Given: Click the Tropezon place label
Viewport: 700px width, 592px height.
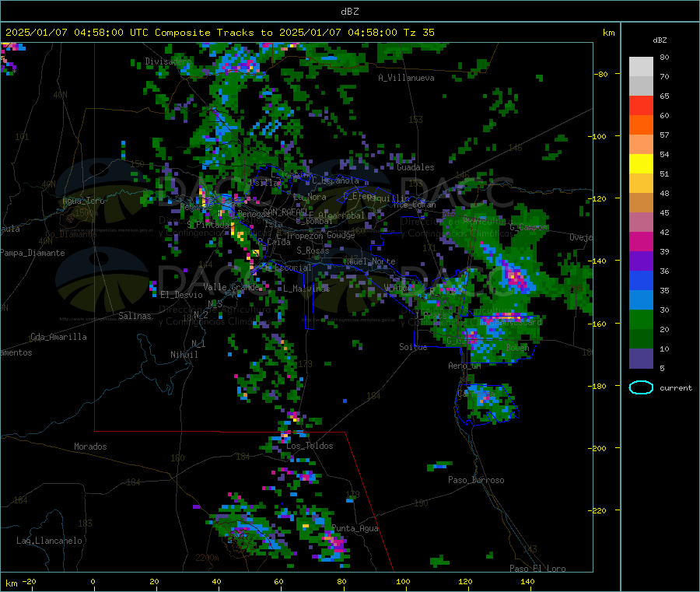Looking at the screenshot, I should click(304, 235).
